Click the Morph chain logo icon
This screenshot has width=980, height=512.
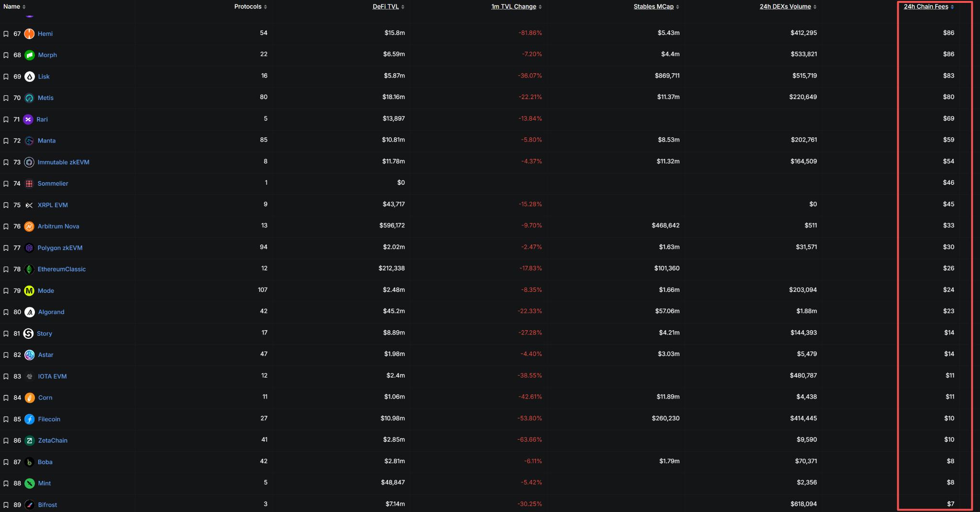point(29,55)
